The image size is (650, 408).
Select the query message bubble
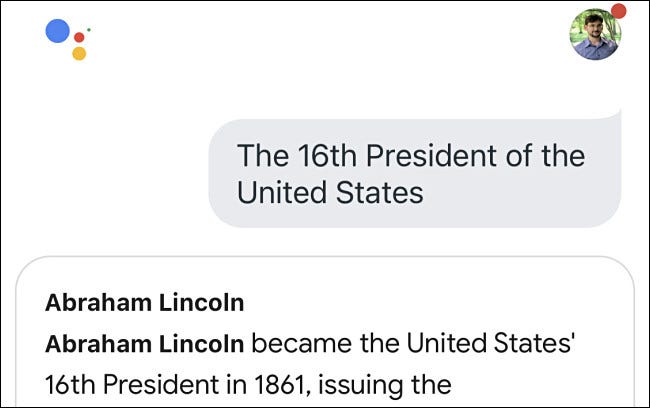414,172
